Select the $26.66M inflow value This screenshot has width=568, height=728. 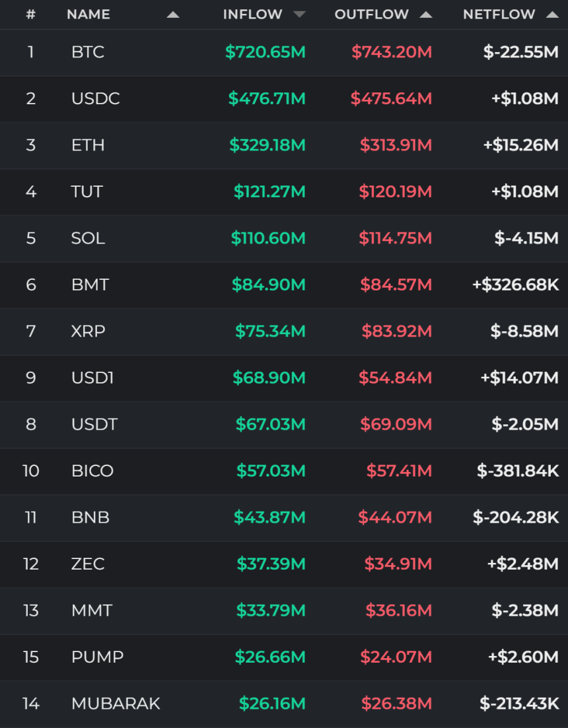click(x=270, y=657)
